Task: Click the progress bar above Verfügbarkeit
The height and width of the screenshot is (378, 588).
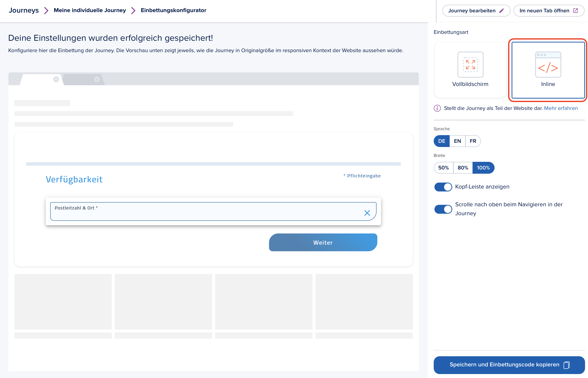Action: click(213, 164)
